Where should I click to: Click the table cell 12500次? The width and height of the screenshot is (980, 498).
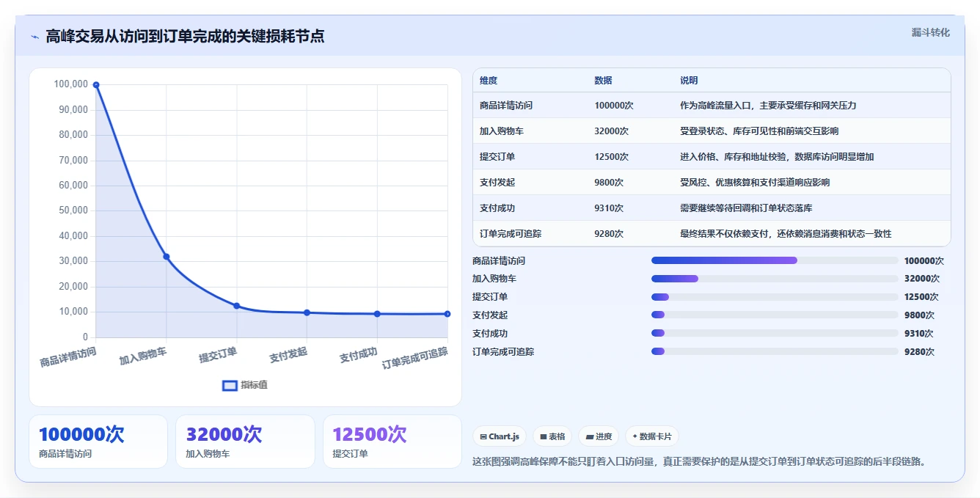tap(612, 157)
